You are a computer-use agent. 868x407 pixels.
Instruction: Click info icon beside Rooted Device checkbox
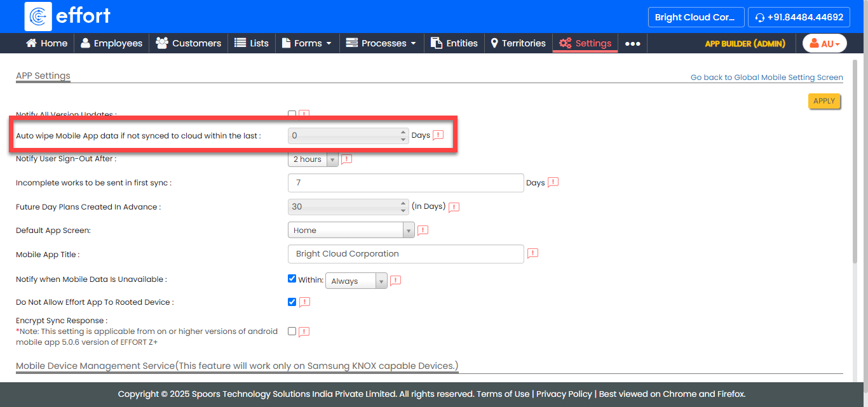click(x=304, y=302)
